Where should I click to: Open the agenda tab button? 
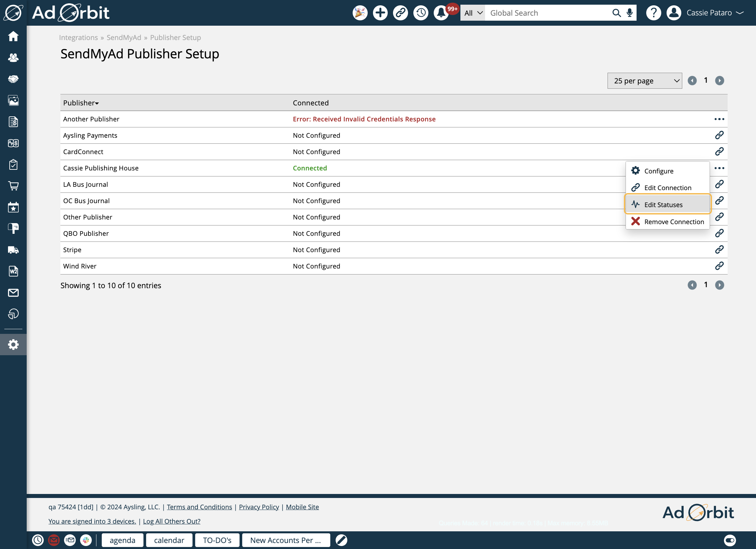[122, 540]
